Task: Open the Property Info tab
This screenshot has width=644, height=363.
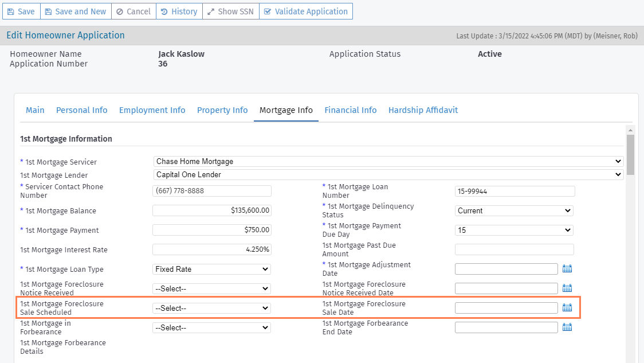Action: 222,110
